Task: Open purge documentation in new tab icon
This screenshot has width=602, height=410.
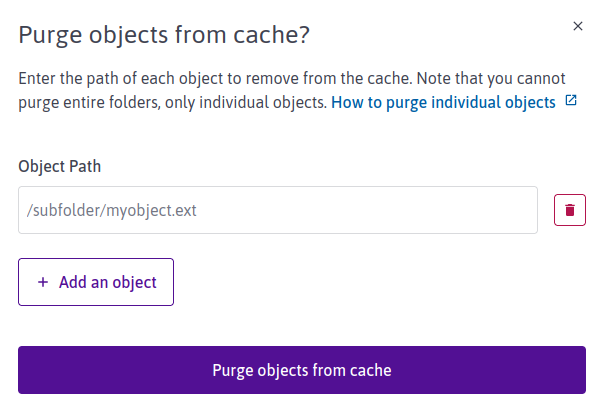Action: (571, 102)
